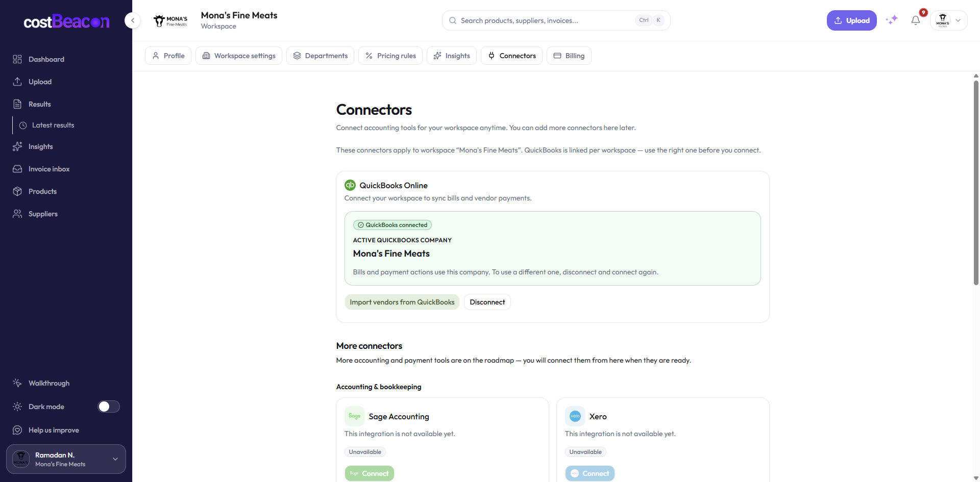Click the Sage Accounting logo icon
This screenshot has width=980, height=482.
pyautogui.click(x=355, y=416)
